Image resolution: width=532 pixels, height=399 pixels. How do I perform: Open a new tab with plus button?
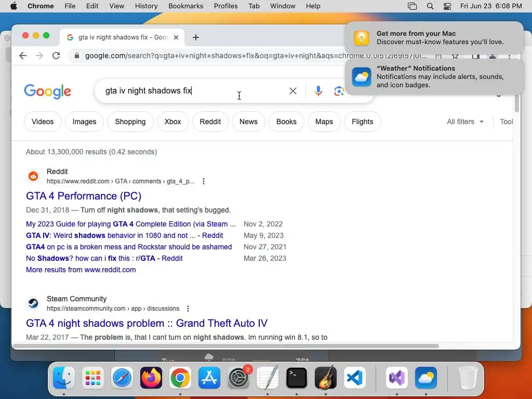pos(196,37)
